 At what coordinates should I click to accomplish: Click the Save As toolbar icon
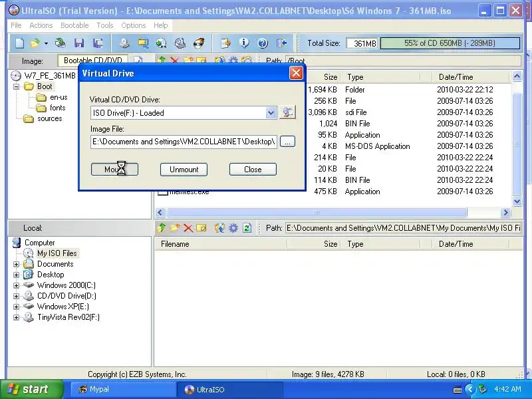[x=98, y=43]
